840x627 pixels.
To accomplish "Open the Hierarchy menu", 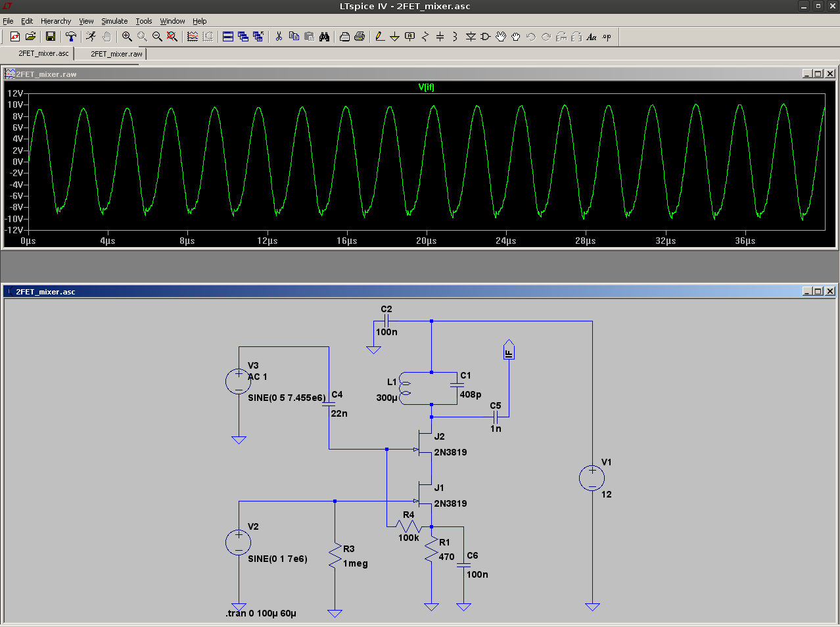I will 56,21.
